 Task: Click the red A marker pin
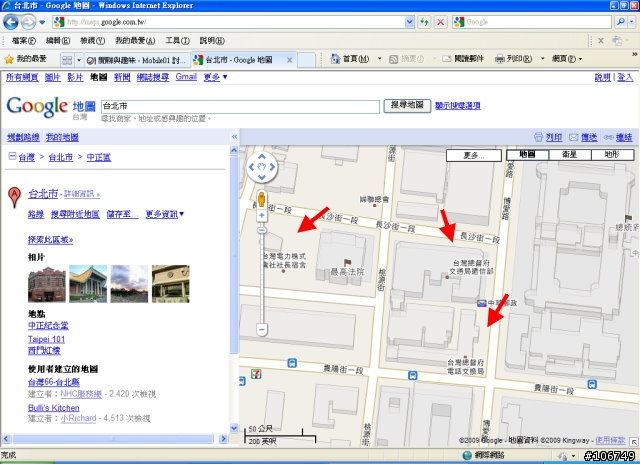14,198
